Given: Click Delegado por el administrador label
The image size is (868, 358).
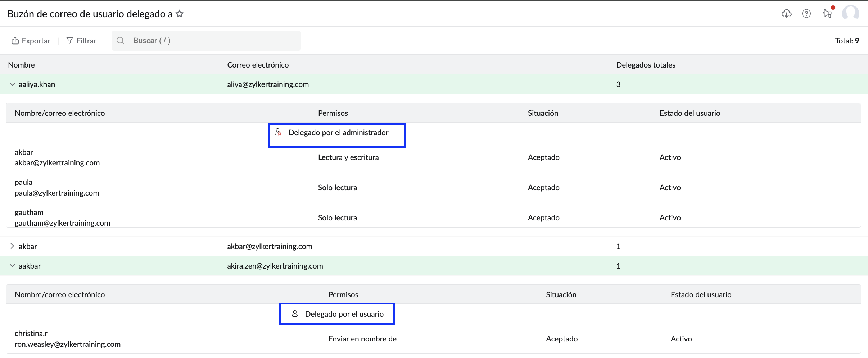Looking at the screenshot, I should pyautogui.click(x=338, y=133).
